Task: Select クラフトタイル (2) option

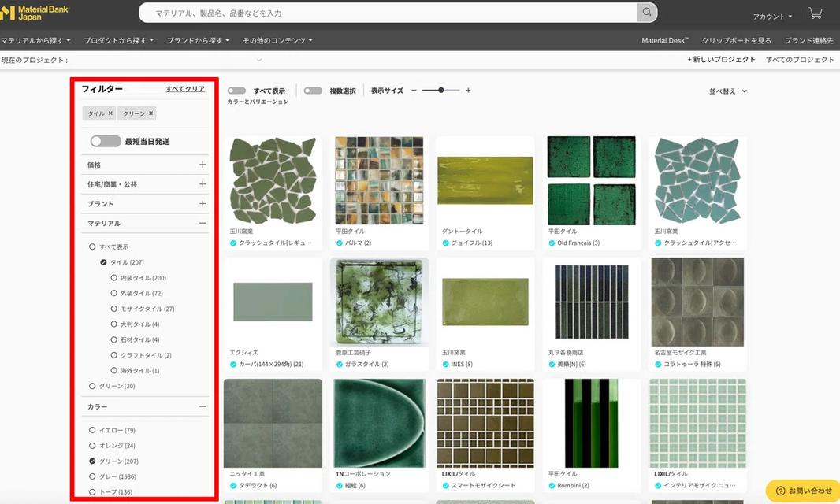Action: (113, 356)
